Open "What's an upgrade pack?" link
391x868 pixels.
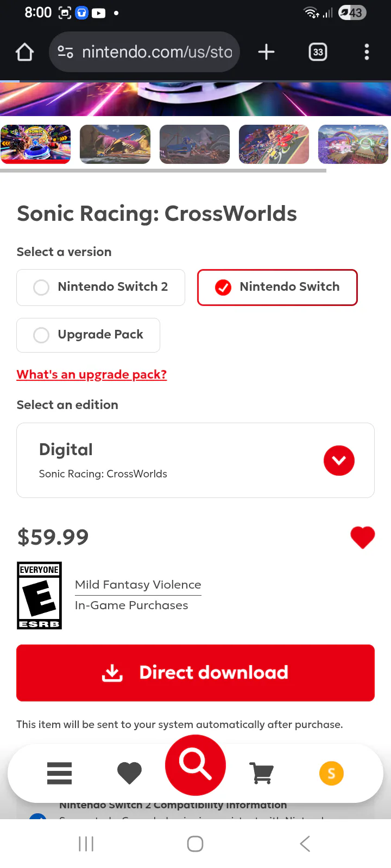(x=92, y=374)
